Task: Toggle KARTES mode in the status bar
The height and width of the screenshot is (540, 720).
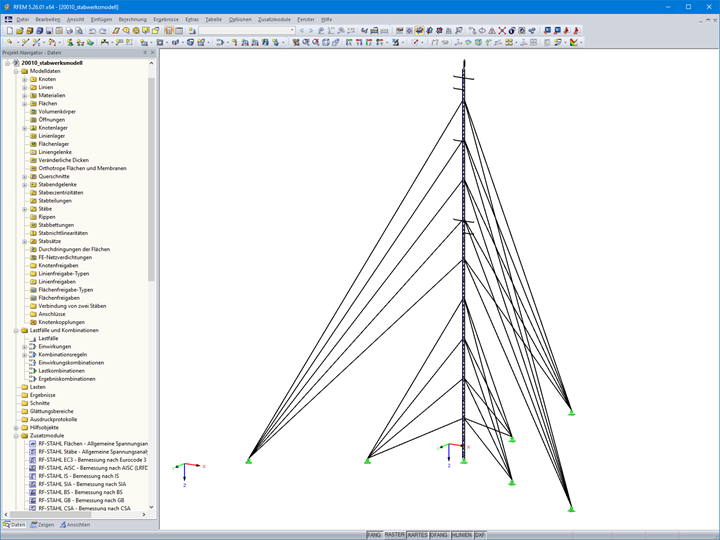Action: point(417,535)
